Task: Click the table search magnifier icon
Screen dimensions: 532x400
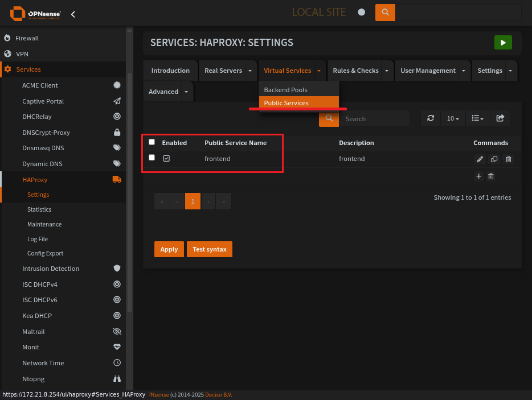Action: click(329, 118)
